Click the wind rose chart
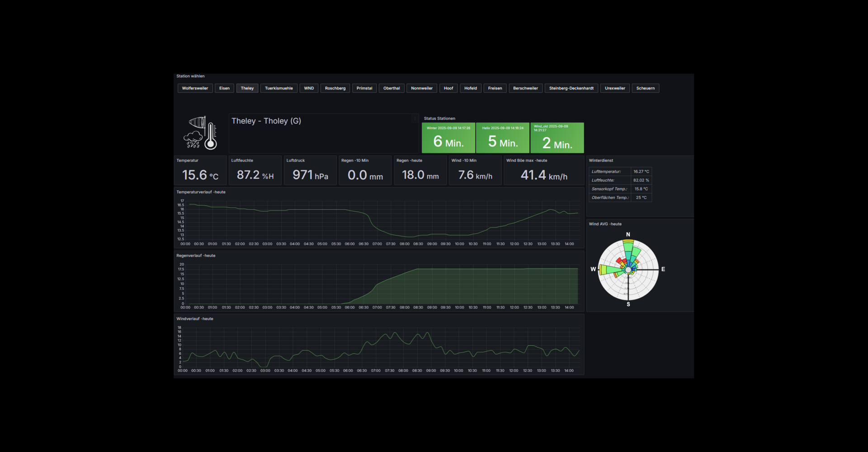The image size is (868, 452). point(628,270)
